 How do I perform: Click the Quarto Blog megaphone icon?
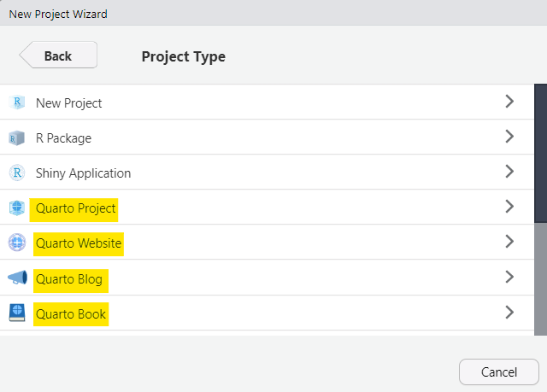tap(17, 278)
